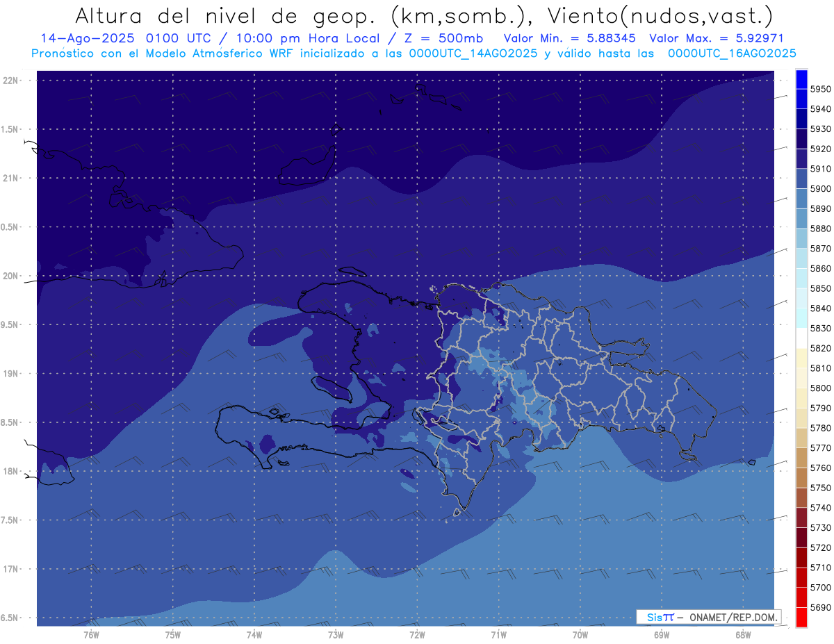Click the 74W longitude label
Image resolution: width=834 pixels, height=644 pixels.
(254, 634)
